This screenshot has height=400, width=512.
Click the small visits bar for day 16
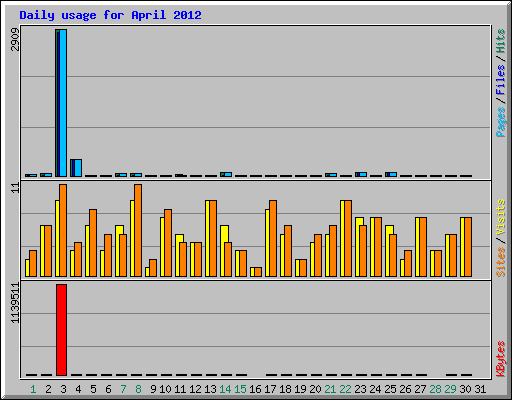tap(252, 272)
